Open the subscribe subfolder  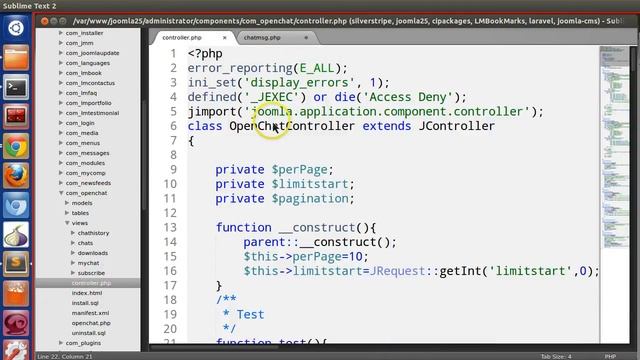(x=91, y=273)
